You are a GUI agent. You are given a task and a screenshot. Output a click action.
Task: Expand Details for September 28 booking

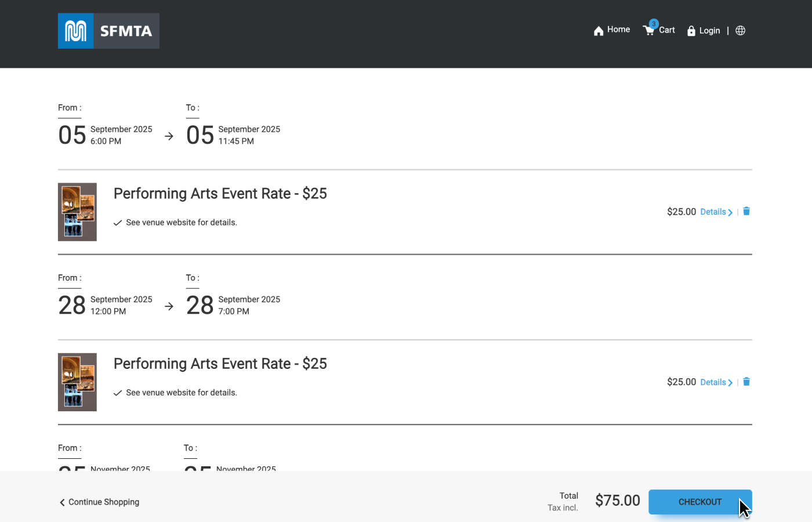pyautogui.click(x=716, y=382)
